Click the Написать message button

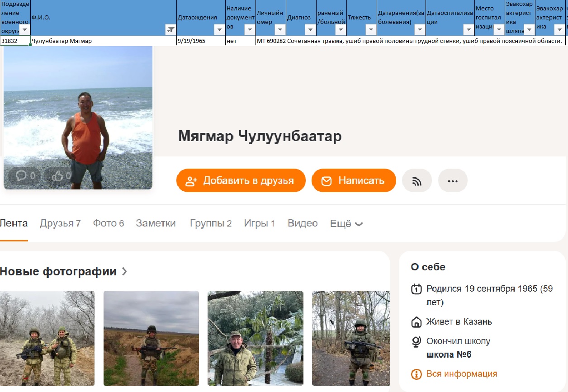[x=354, y=181]
